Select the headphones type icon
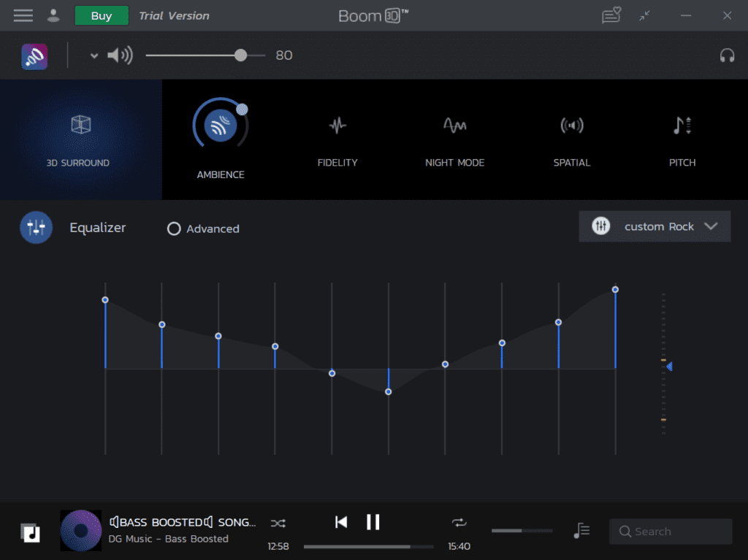 point(727,55)
